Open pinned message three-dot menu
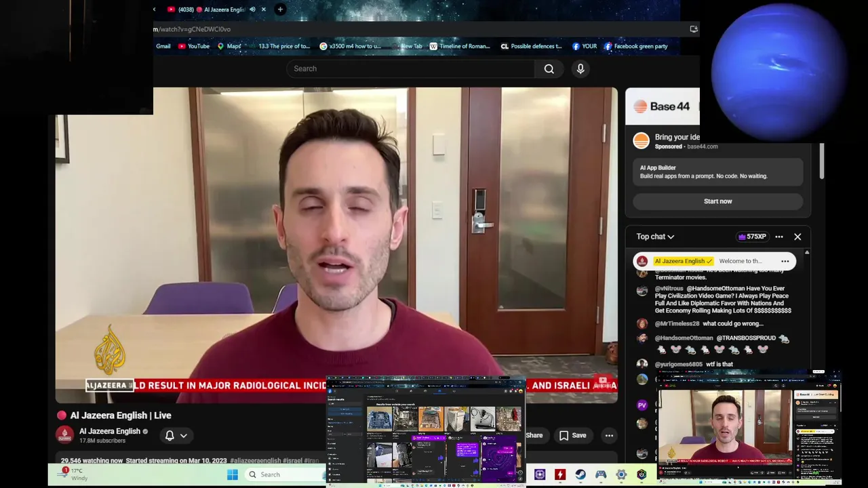The width and height of the screenshot is (868, 488). coord(785,261)
